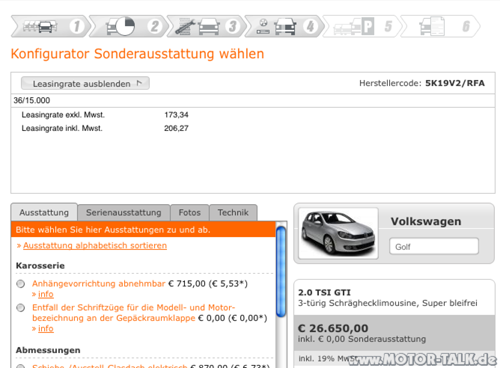Jump to step 3 engine and car icon
This screenshot has height=368, width=500.
click(x=206, y=26)
